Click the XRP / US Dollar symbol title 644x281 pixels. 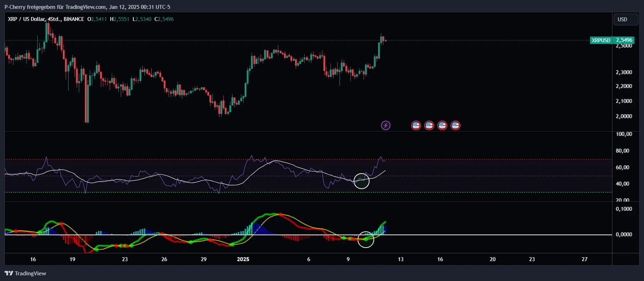point(27,19)
